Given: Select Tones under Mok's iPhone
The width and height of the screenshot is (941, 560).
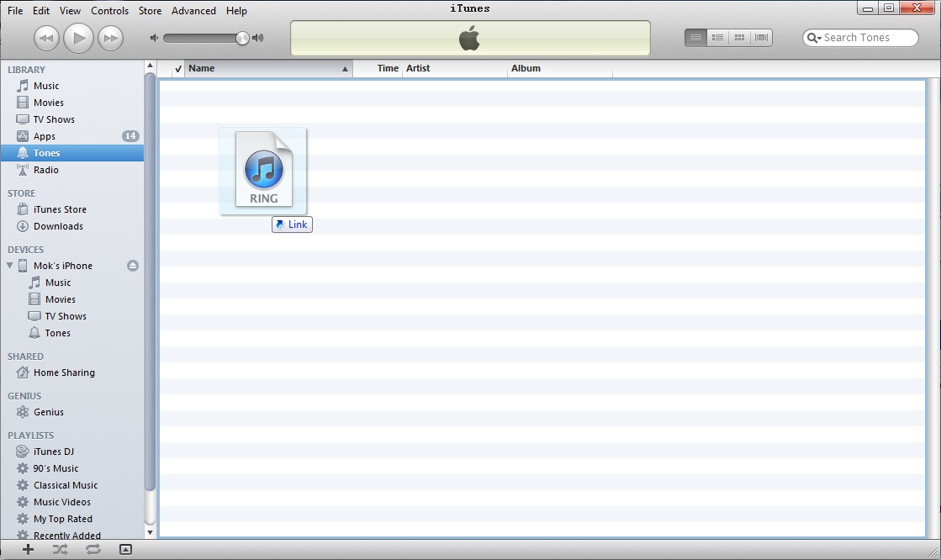Looking at the screenshot, I should (72, 333).
